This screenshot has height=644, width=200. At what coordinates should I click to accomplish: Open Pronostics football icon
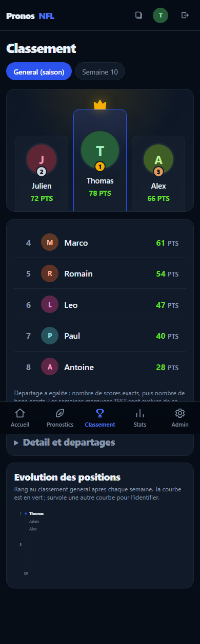(60, 413)
